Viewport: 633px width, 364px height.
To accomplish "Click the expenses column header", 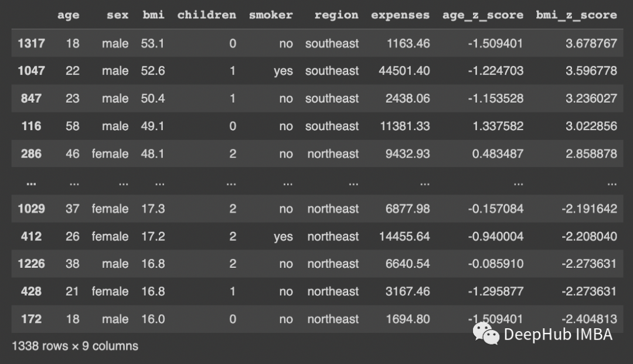I will [400, 15].
